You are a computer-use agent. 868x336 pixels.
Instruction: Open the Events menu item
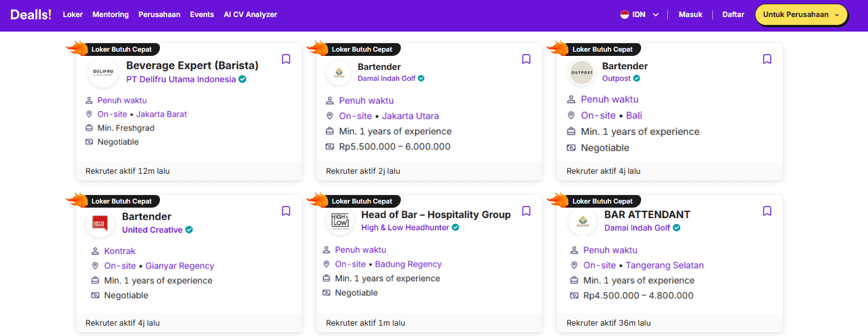202,15
